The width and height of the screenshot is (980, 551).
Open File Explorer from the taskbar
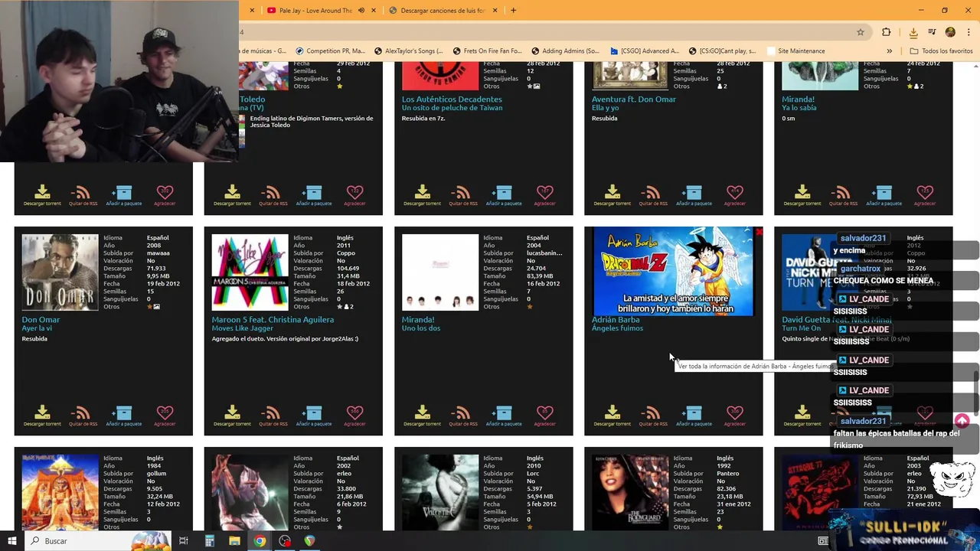[x=234, y=540]
